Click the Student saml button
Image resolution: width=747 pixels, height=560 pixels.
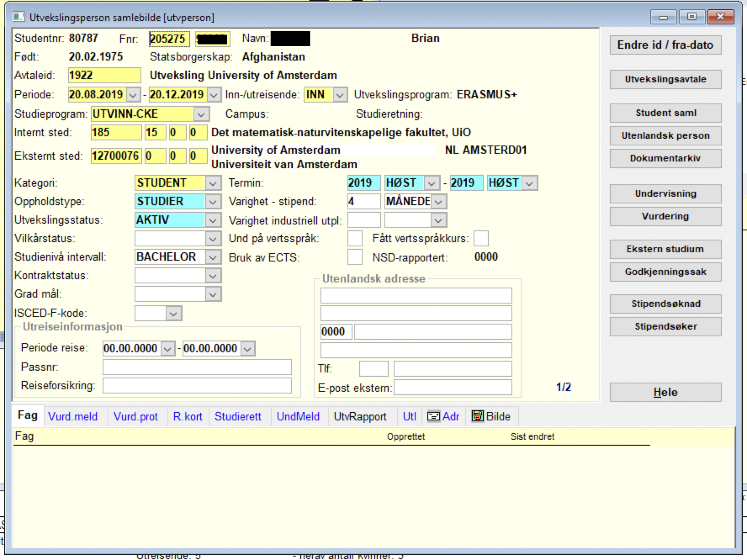(x=665, y=113)
